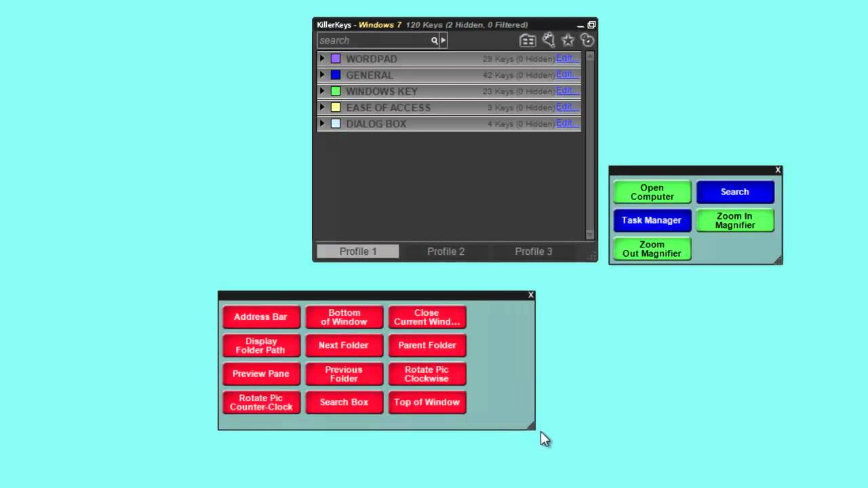868x488 pixels.
Task: Click the Edit link for WINDOWS KEY
Action: click(x=567, y=91)
